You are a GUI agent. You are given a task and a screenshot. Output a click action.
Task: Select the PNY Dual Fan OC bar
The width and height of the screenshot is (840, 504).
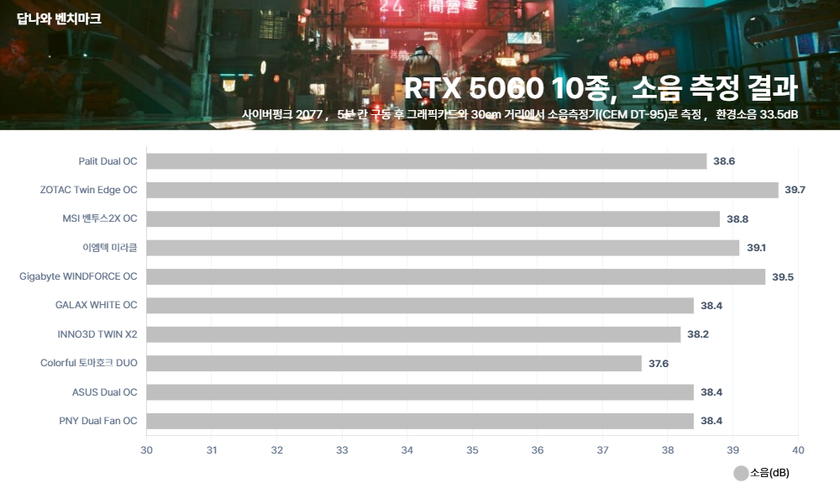coord(420,421)
